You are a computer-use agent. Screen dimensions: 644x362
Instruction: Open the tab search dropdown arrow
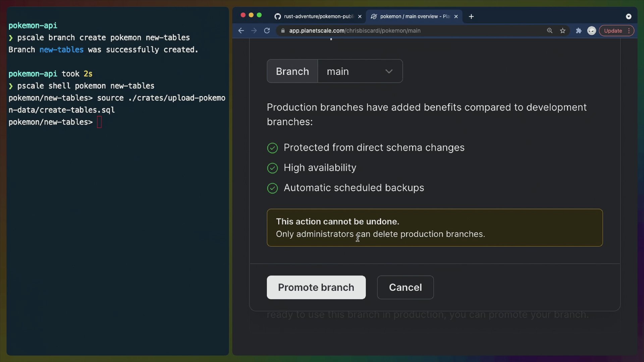(x=629, y=16)
